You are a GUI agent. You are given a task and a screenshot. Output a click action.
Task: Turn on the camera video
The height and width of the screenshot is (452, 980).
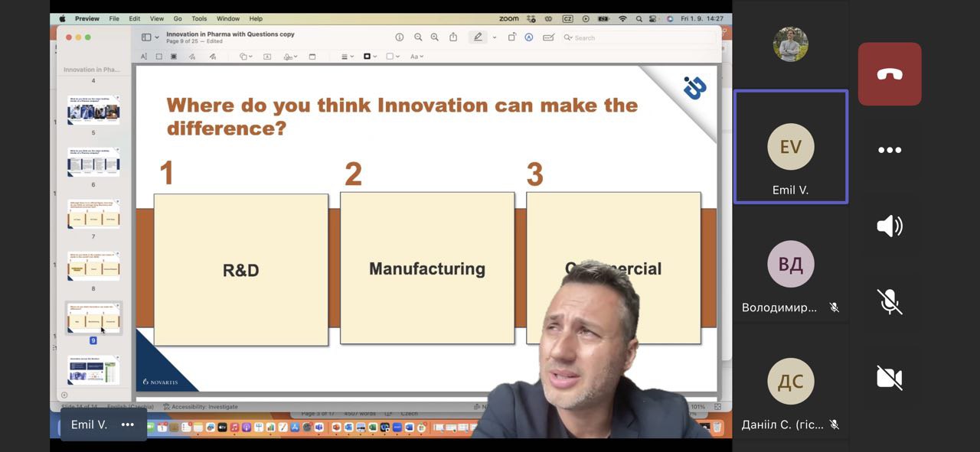click(889, 377)
